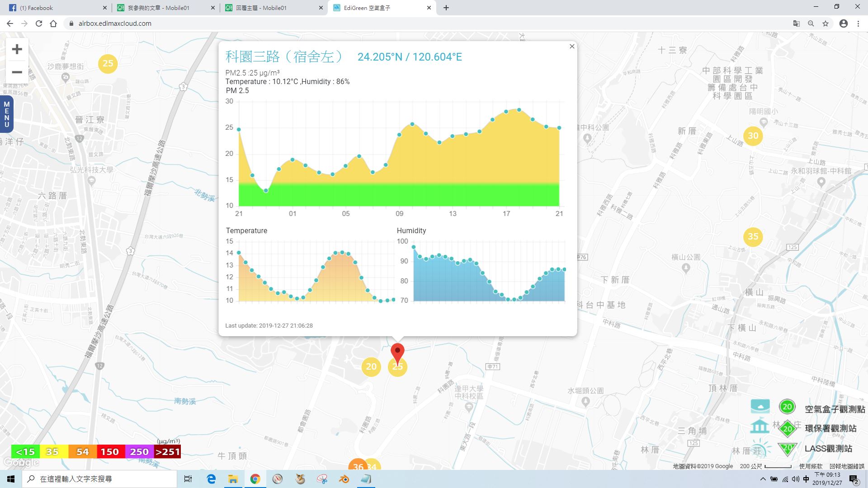The image size is (868, 488).
Task: Open the volume control in tray
Action: [796, 479]
